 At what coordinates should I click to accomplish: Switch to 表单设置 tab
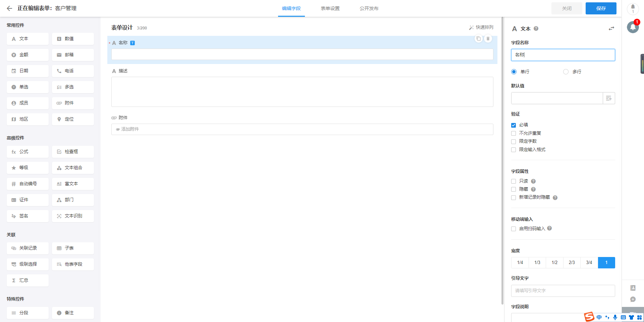point(330,8)
